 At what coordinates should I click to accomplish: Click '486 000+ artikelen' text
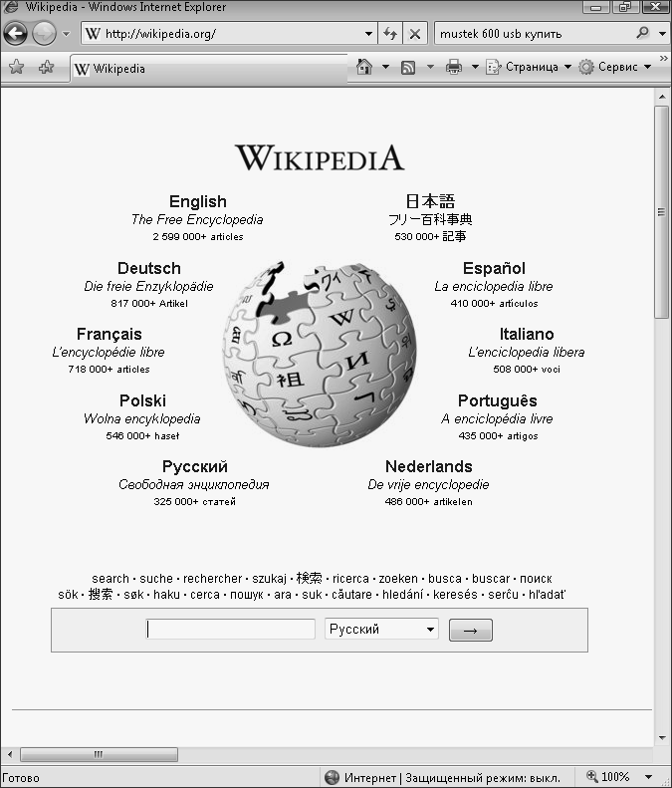(x=428, y=501)
